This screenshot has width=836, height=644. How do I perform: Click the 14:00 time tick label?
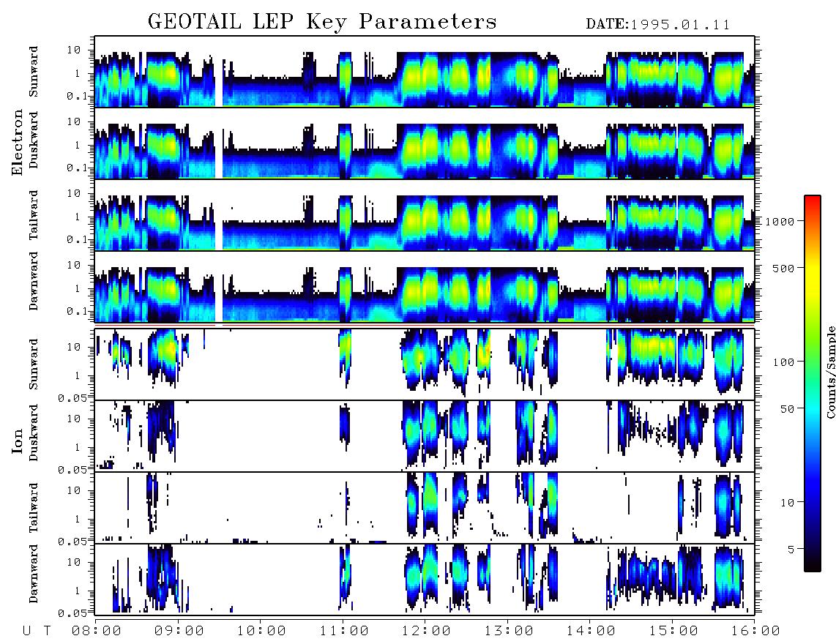(591, 631)
